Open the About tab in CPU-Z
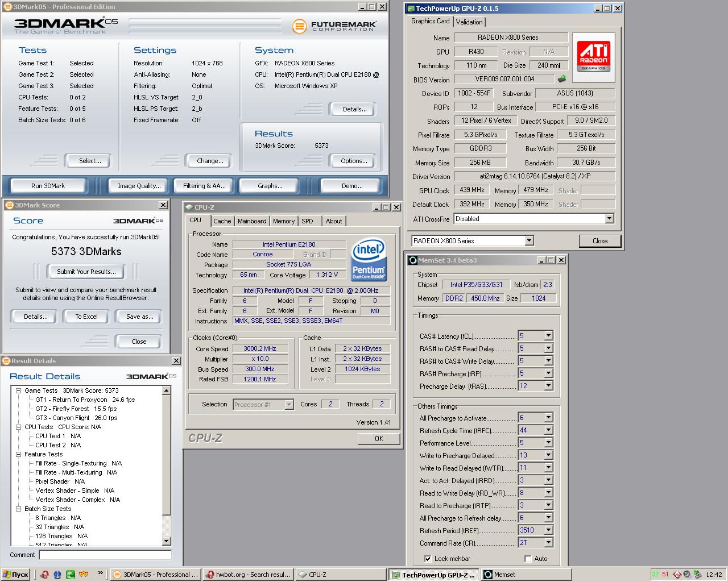This screenshot has height=582, width=728. pos(334,221)
